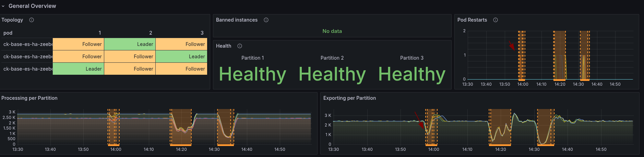Open Exporting per Partition panel title
The height and width of the screenshot is (157, 644).
click(349, 98)
